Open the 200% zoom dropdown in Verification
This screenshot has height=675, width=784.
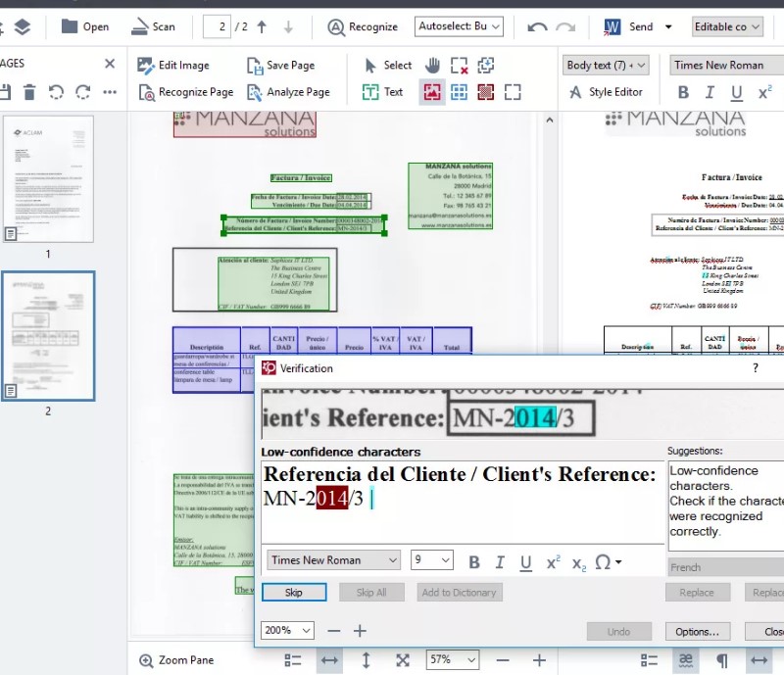[x=288, y=631]
